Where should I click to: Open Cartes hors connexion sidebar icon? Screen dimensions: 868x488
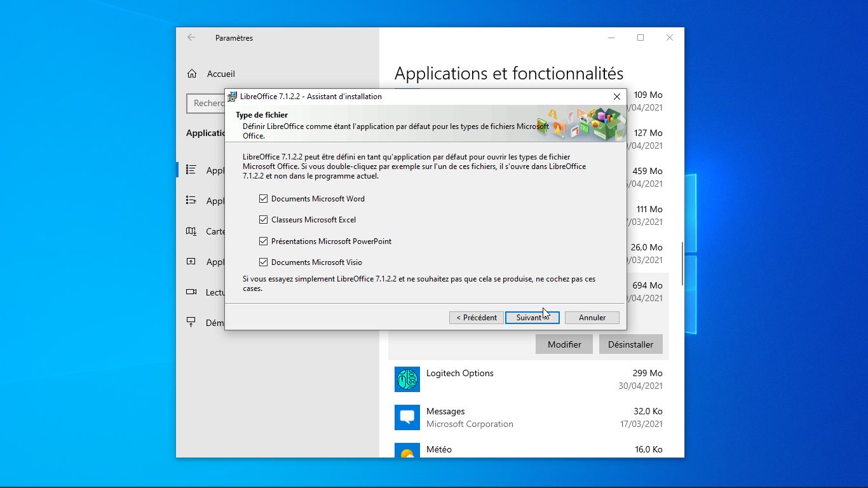[191, 231]
